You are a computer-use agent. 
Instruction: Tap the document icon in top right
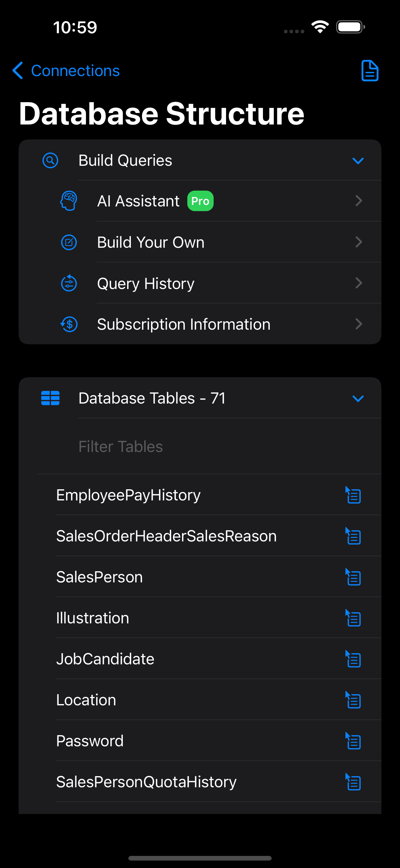tap(370, 71)
